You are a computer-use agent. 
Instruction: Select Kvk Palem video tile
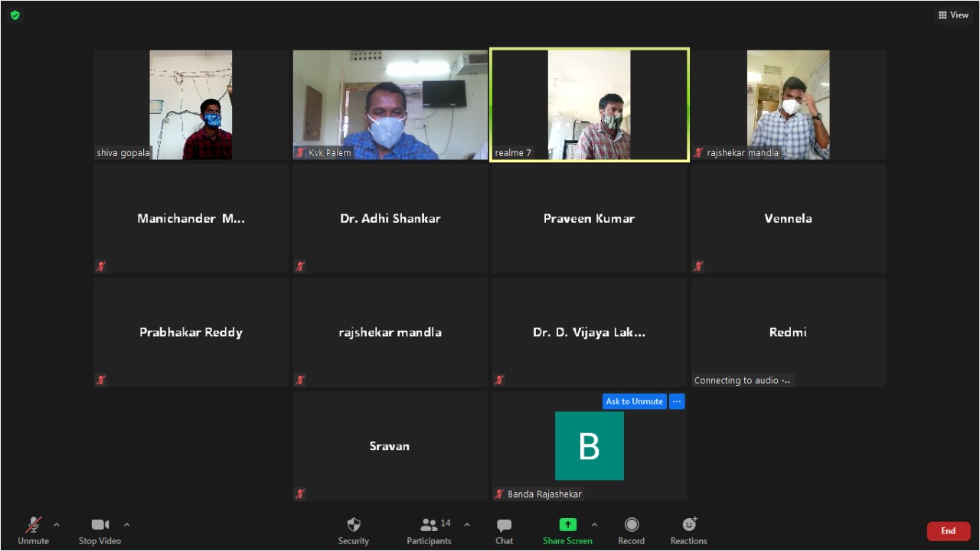[x=390, y=105]
